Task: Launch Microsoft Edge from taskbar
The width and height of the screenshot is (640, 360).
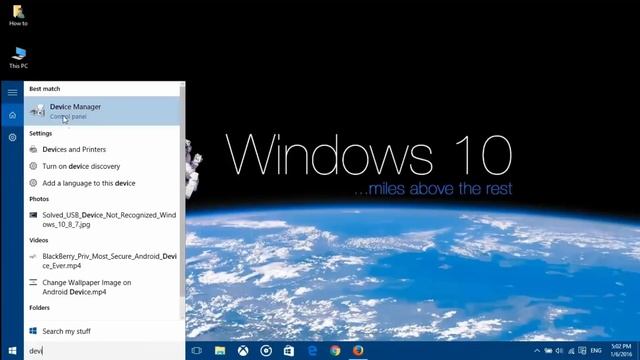Action: click(312, 351)
